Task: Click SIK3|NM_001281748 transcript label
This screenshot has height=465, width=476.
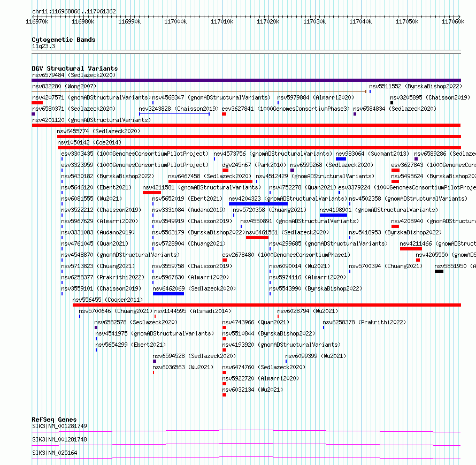Action: click(x=59, y=439)
